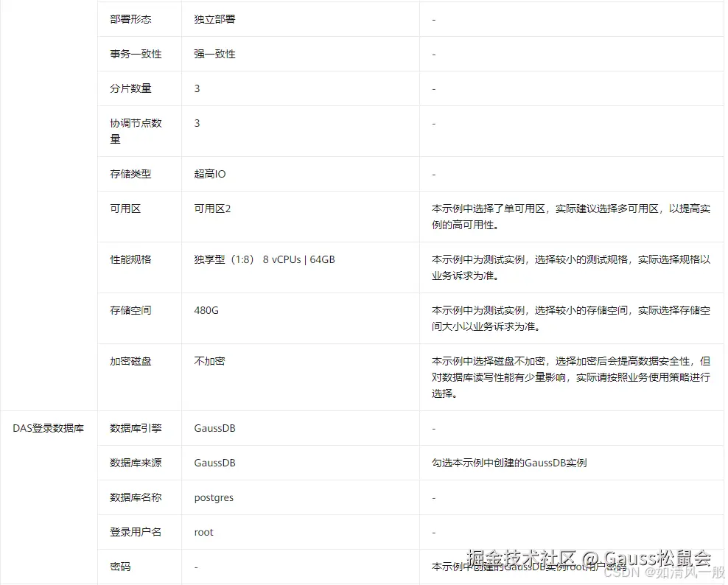Select the DAS登录数据库 section label

(x=49, y=428)
